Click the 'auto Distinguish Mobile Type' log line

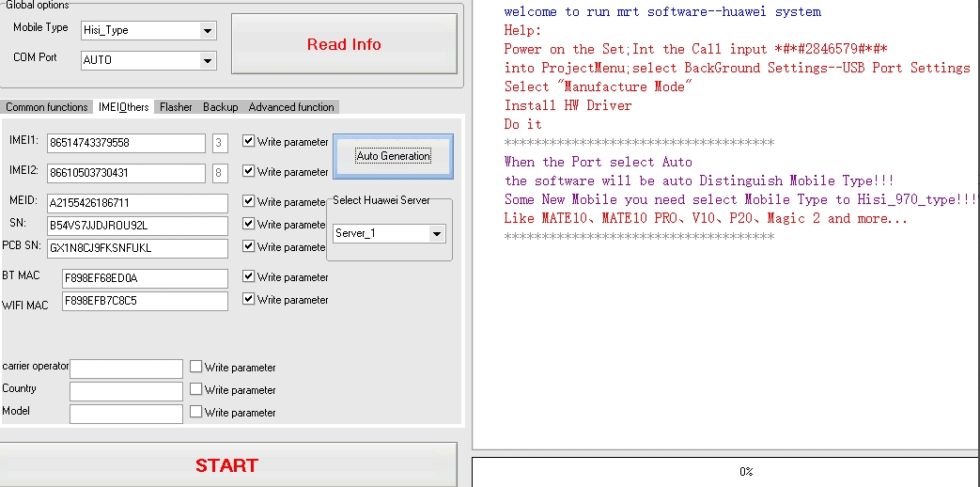[699, 181]
